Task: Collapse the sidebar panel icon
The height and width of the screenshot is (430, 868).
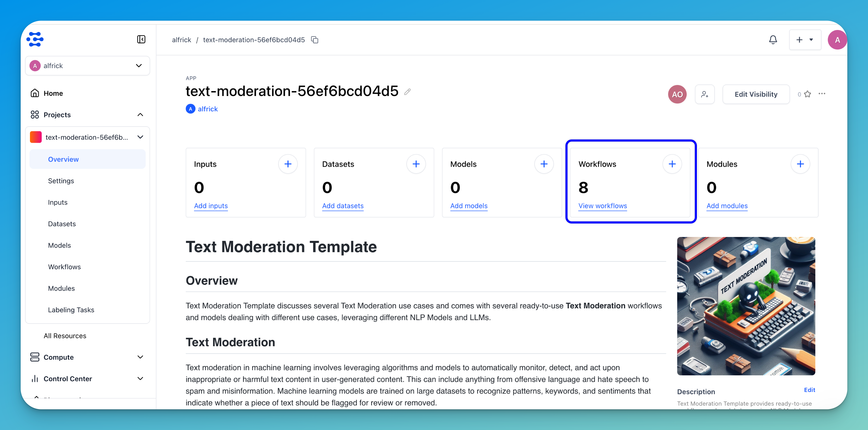Action: tap(141, 40)
